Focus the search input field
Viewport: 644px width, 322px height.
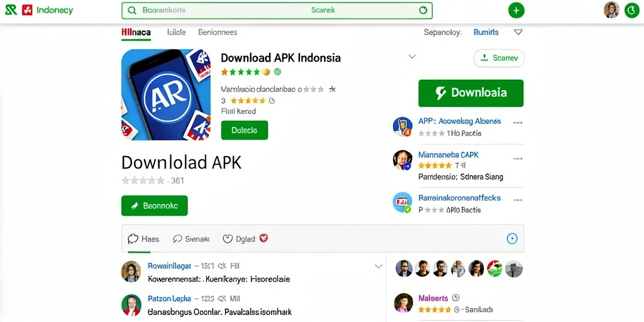coord(277,10)
